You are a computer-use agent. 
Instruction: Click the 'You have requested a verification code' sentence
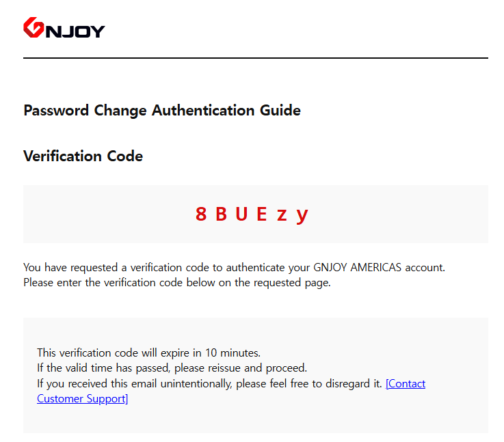point(234,267)
